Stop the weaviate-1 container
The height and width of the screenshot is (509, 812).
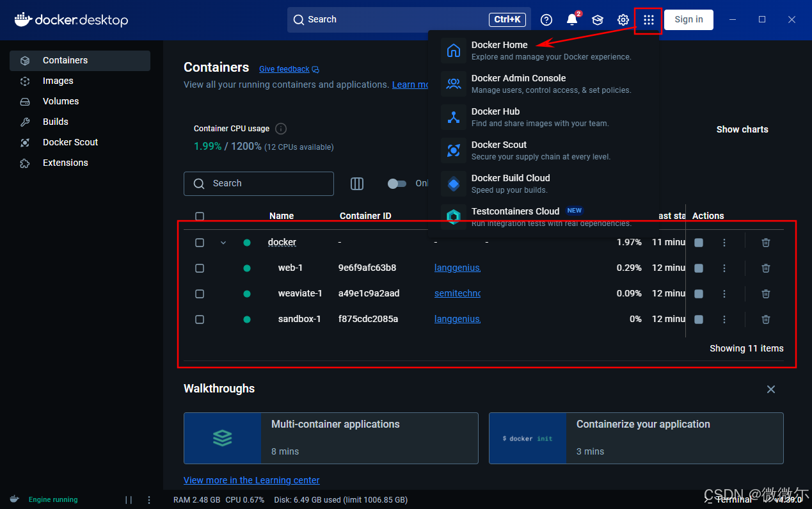click(699, 294)
